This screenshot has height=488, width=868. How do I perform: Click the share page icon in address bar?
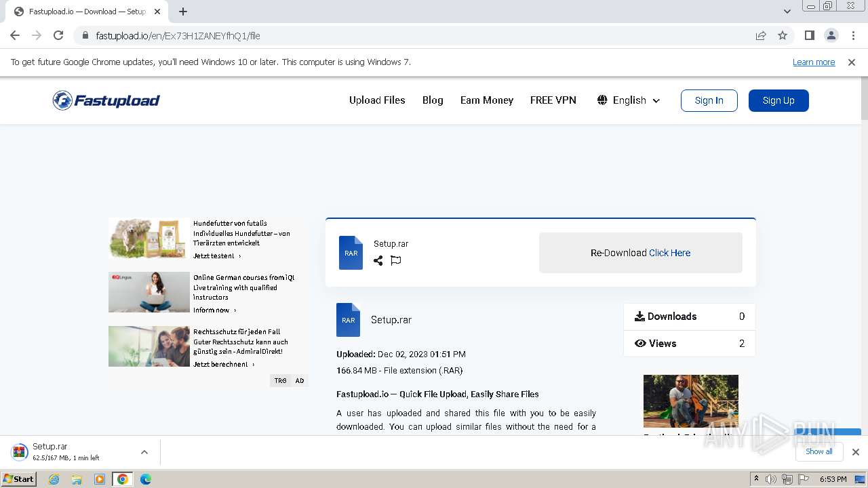(x=761, y=35)
